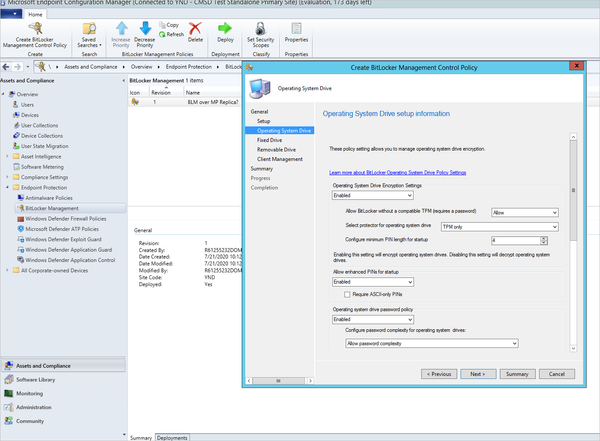Open Learn more about BitLocker OS Drive link
Image resolution: width=600 pixels, height=441 pixels.
point(398,173)
